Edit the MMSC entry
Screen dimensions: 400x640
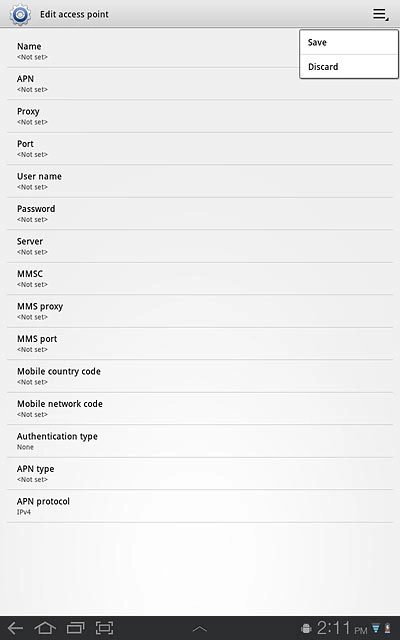200,279
